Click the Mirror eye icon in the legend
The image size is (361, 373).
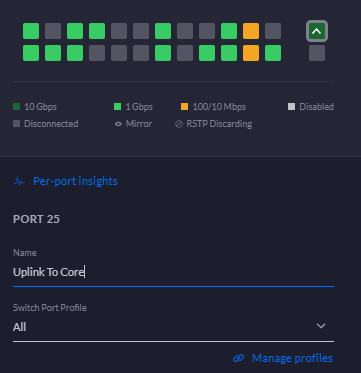pyautogui.click(x=118, y=124)
